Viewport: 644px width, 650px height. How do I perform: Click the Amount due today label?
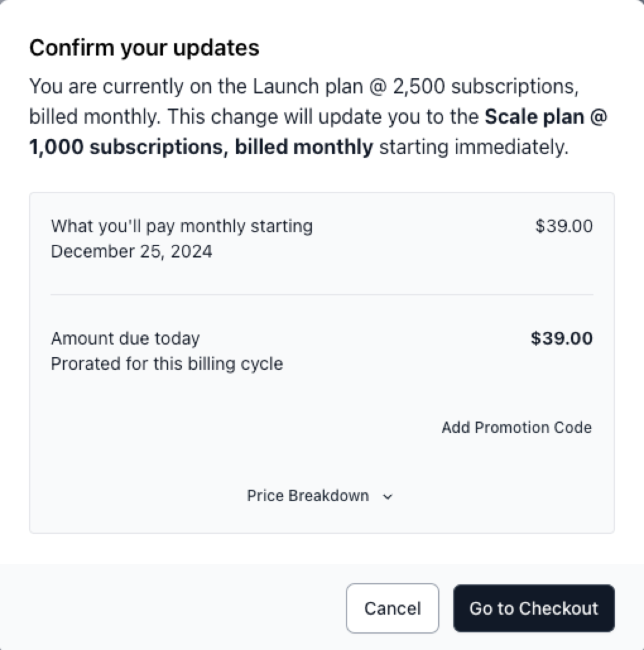[x=125, y=338]
